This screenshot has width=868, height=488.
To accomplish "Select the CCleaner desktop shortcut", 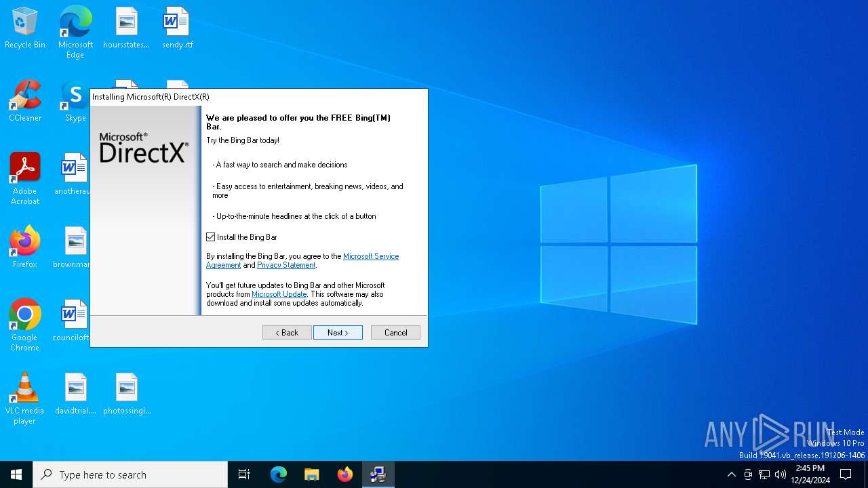I will (25, 102).
